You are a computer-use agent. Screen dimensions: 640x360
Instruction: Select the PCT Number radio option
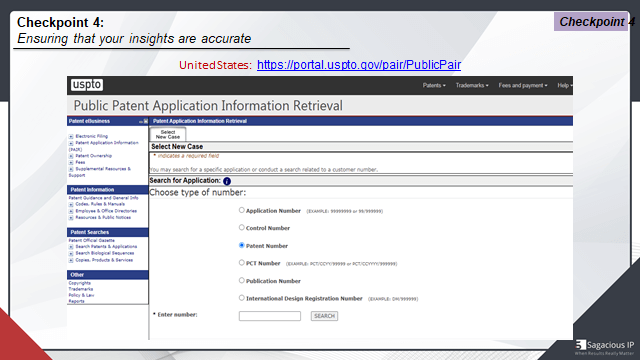(242, 262)
